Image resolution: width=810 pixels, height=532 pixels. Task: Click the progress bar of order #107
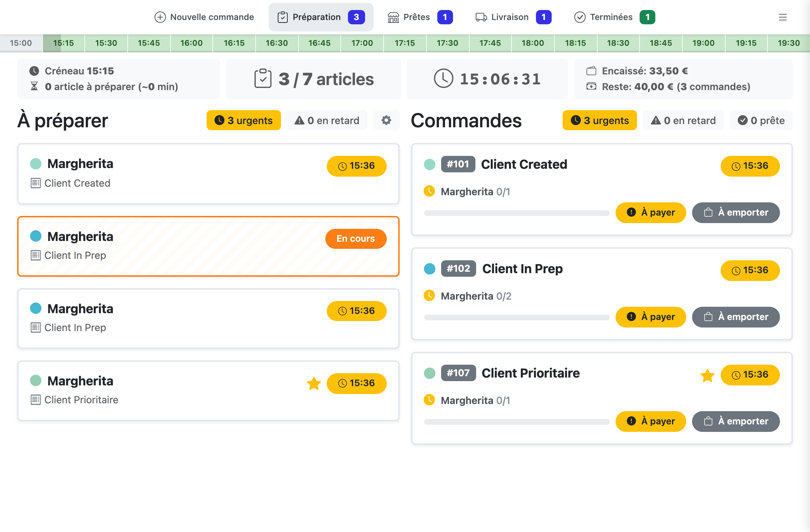[517, 422]
